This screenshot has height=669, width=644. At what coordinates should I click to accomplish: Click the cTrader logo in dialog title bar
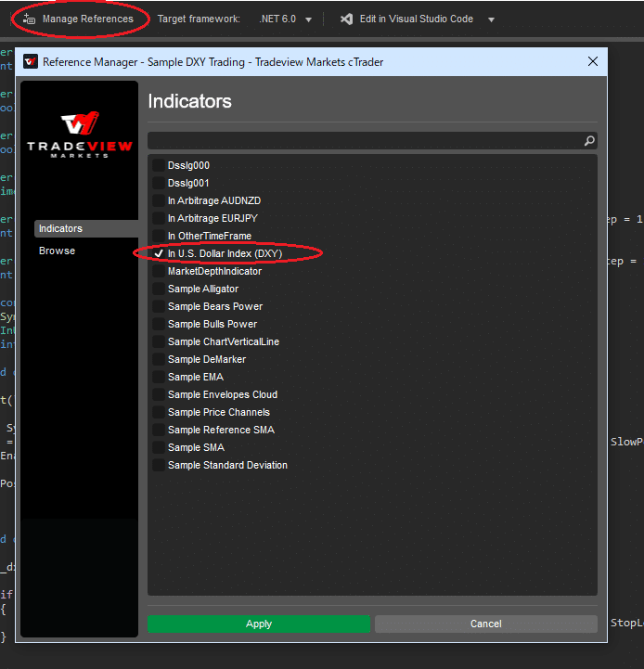31,62
